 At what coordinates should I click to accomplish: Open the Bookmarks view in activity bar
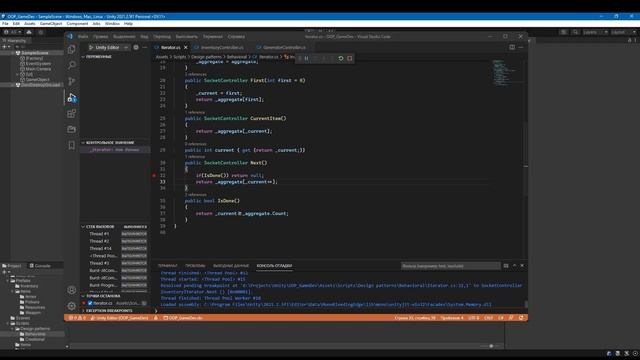tap(71, 145)
